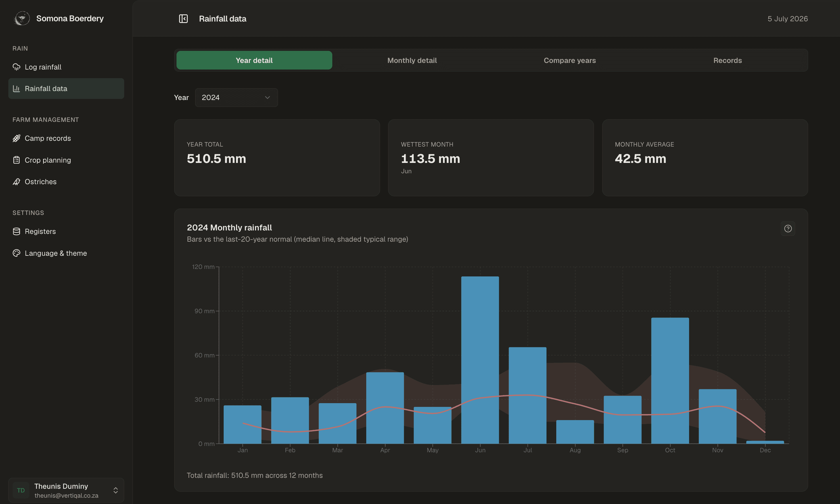Open the Records tab
Viewport: 840px width, 504px height.
(728, 60)
